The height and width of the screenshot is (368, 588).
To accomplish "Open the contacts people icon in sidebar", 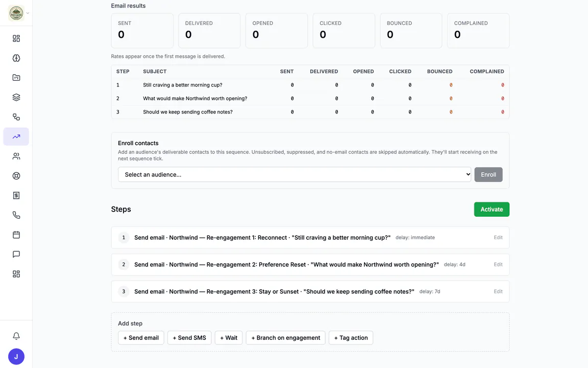I will tap(16, 156).
